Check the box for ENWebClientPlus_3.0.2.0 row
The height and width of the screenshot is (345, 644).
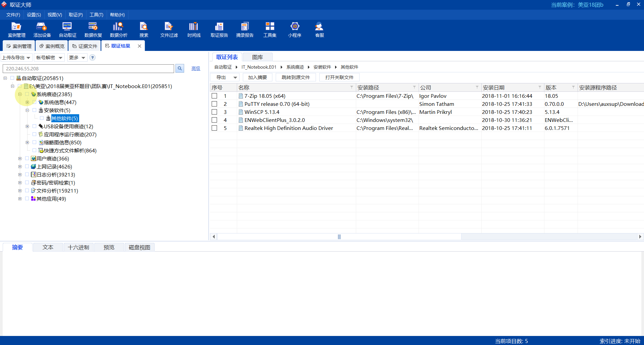tap(214, 120)
